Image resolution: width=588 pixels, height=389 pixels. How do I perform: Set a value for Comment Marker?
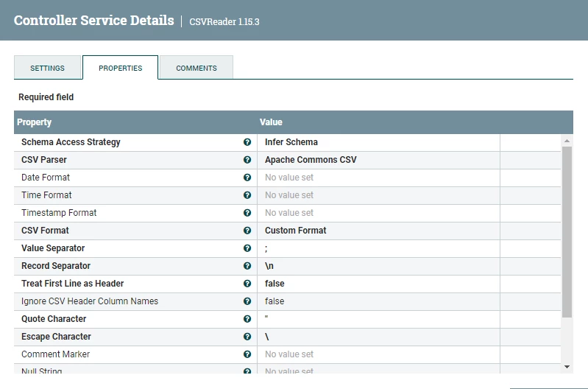[378, 354]
